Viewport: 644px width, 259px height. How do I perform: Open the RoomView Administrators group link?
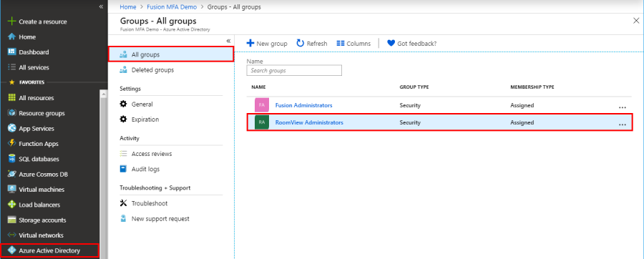coord(309,122)
